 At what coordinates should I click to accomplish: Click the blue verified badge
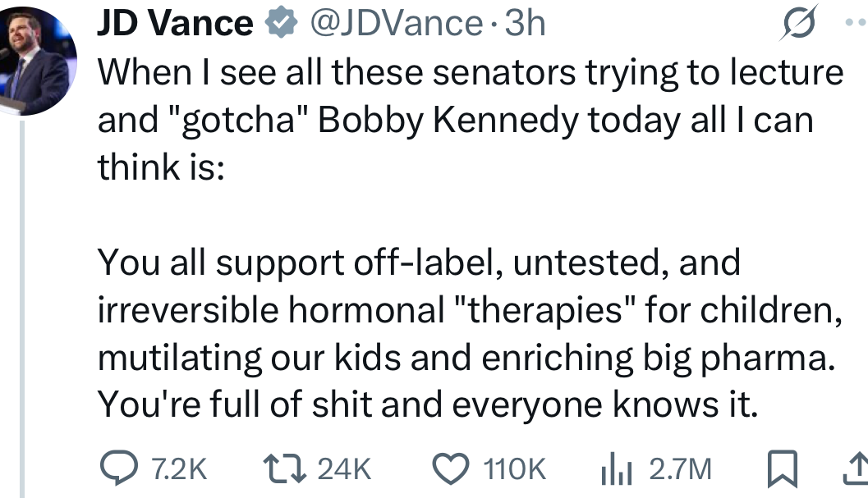[x=282, y=24]
